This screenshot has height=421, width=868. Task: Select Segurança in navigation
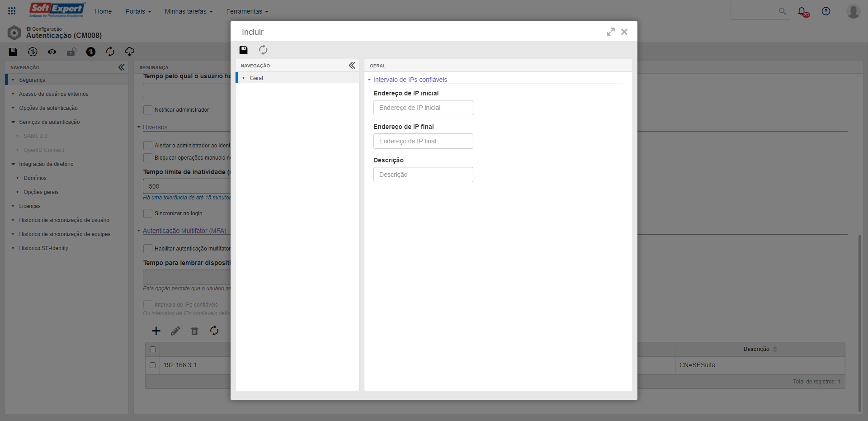(x=67, y=80)
